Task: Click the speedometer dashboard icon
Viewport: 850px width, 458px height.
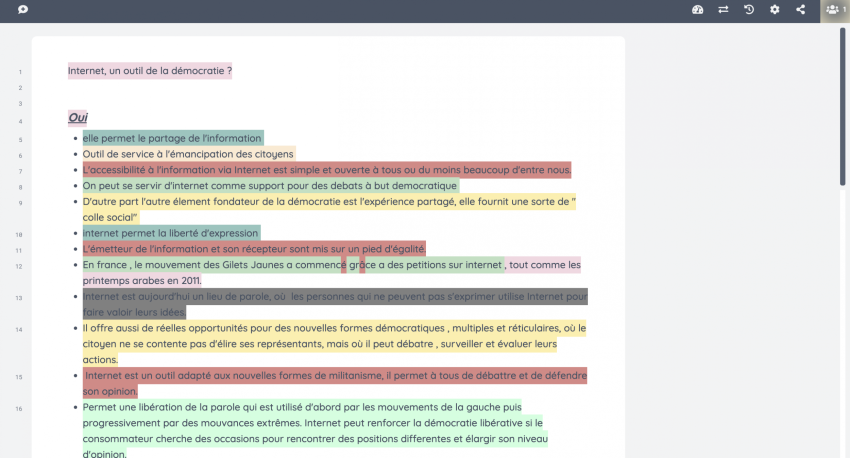Action: point(698,10)
